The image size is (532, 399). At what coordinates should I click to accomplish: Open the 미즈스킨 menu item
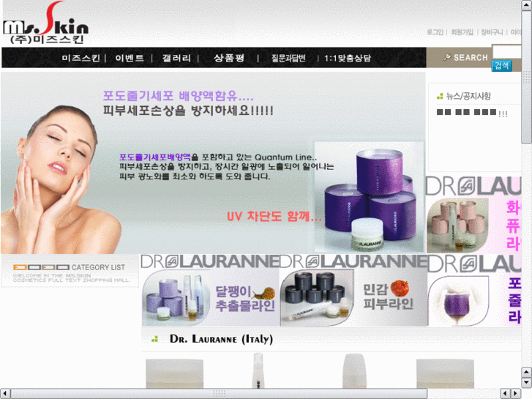point(80,58)
